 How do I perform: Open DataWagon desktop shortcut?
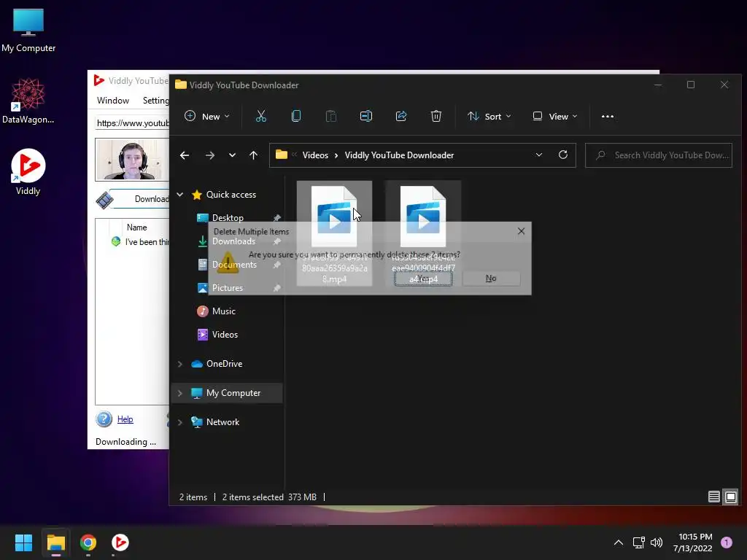28,101
